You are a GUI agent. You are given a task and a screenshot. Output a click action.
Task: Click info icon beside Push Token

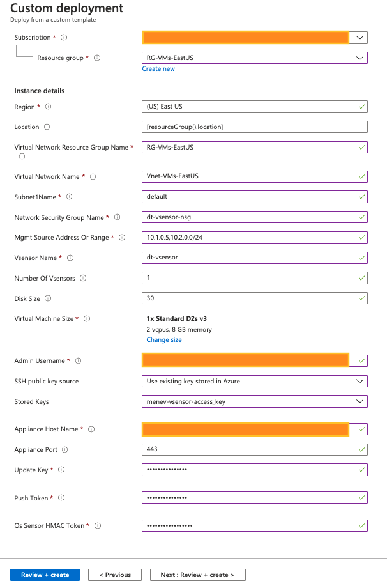click(61, 498)
